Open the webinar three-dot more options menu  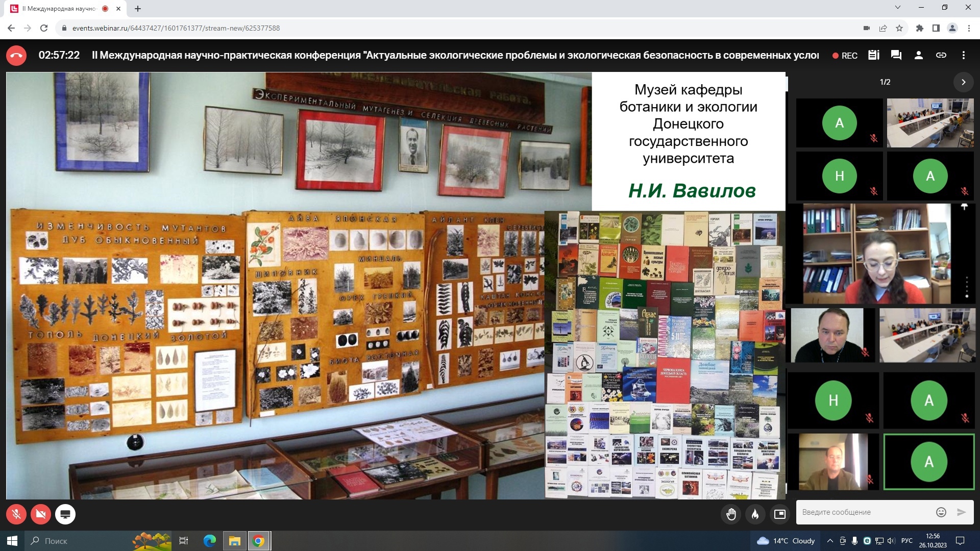[x=964, y=55]
